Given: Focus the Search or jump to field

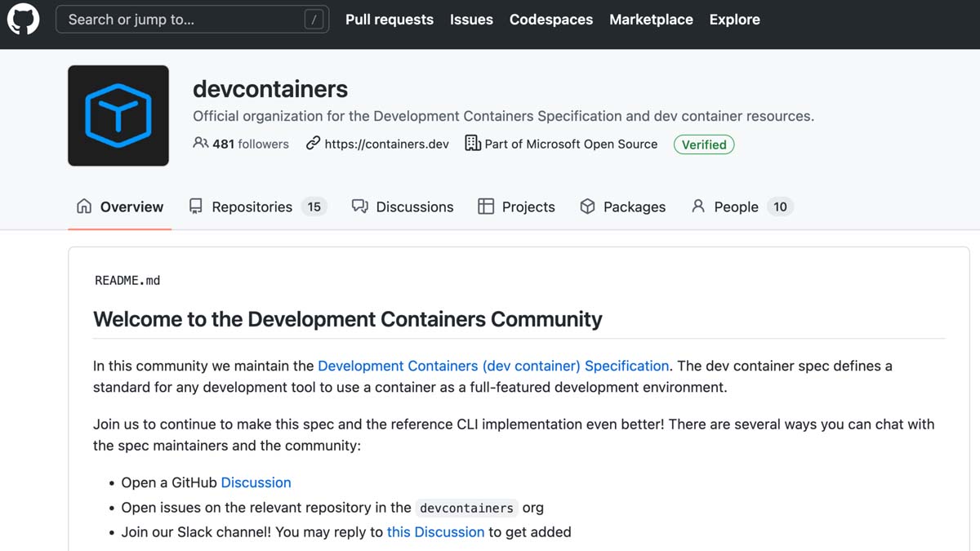Looking at the screenshot, I should 192,20.
